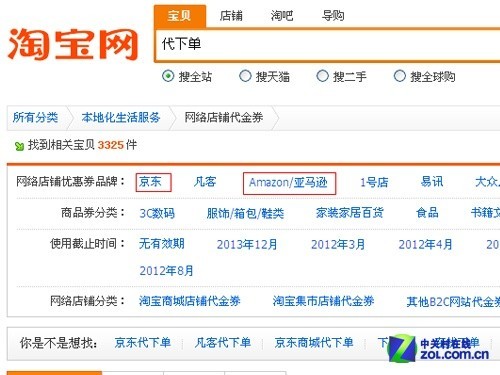
Task: Choose the 搜二手 radio option
Action: (322, 76)
